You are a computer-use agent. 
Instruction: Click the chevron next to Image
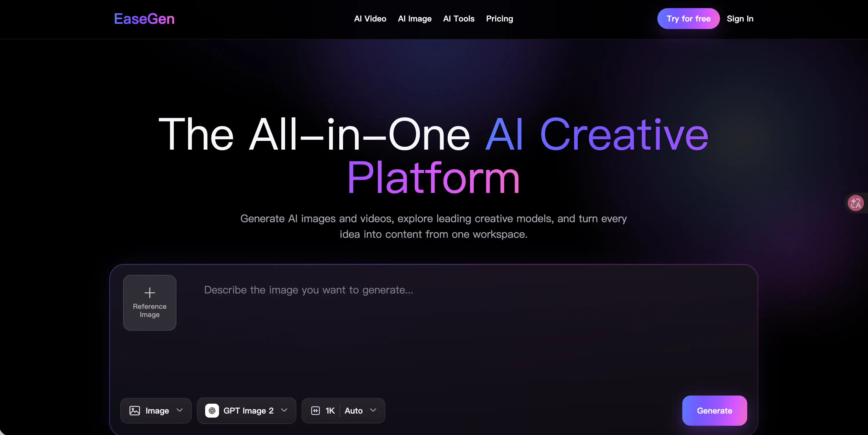click(x=180, y=410)
